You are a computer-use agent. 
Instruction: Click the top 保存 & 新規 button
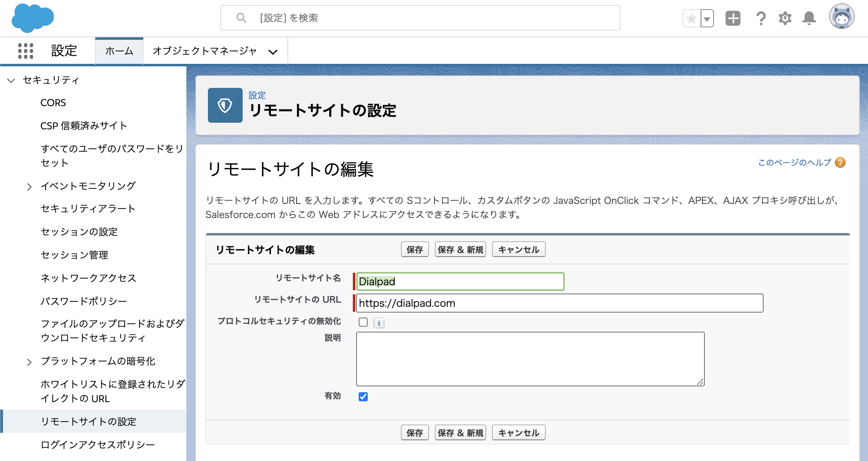[460, 250]
